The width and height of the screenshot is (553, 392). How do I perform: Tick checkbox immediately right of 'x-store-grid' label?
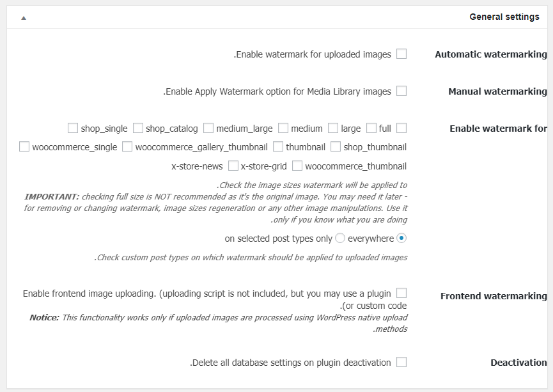point(297,166)
